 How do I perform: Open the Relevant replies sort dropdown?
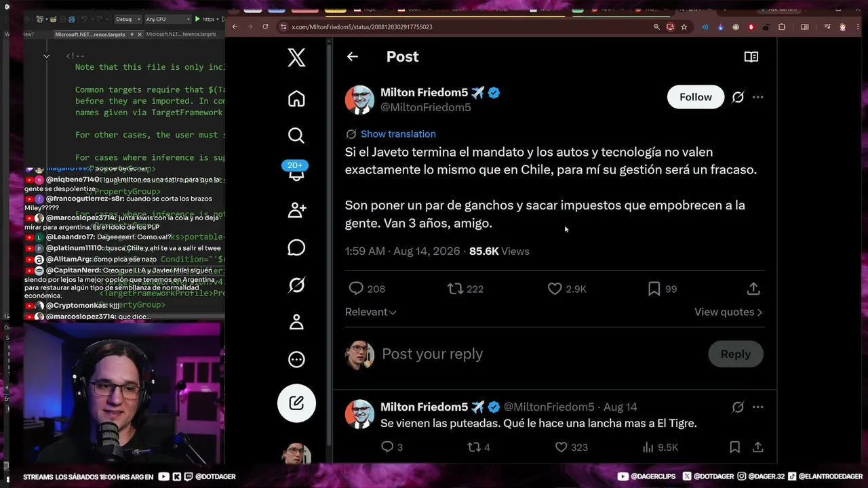[x=371, y=312]
